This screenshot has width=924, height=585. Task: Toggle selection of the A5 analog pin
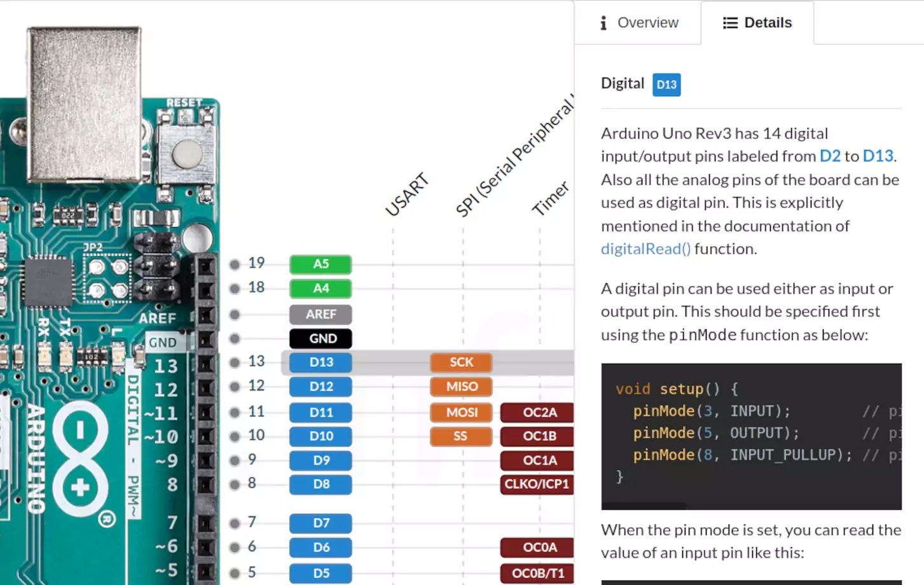320,265
